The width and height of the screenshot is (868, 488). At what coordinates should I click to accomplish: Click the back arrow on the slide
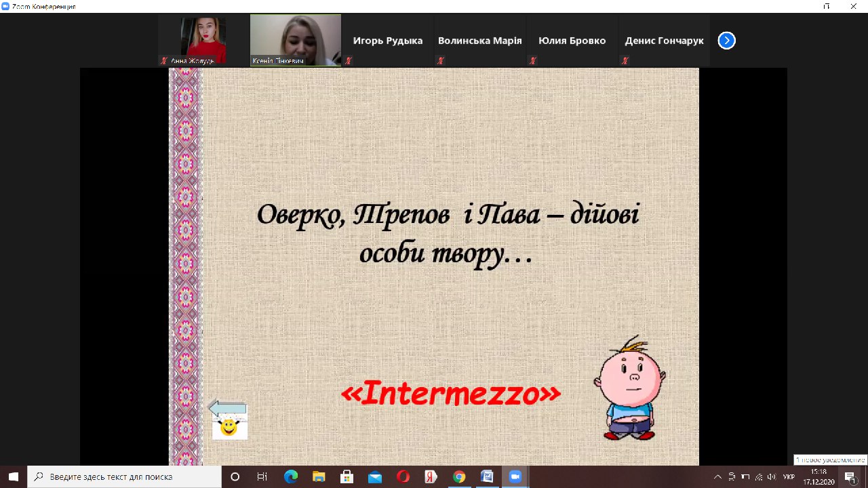pos(228,409)
